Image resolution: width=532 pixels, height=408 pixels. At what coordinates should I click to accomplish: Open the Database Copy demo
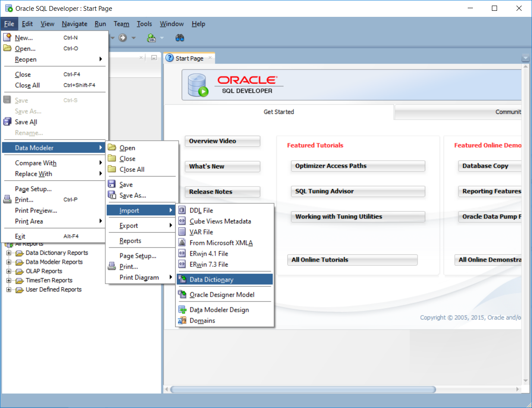[x=490, y=166]
